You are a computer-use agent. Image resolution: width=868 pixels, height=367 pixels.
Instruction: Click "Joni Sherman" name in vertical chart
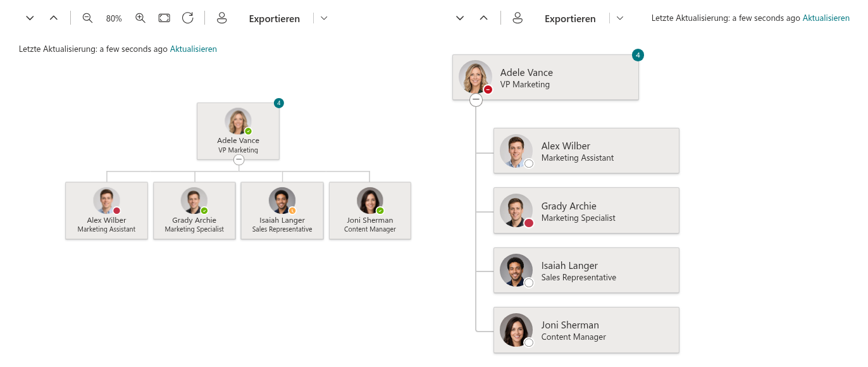tap(570, 325)
